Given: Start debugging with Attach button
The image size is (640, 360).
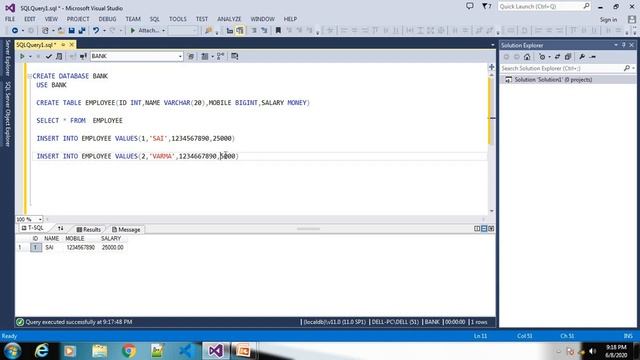Looking at the screenshot, I should (x=145, y=31).
